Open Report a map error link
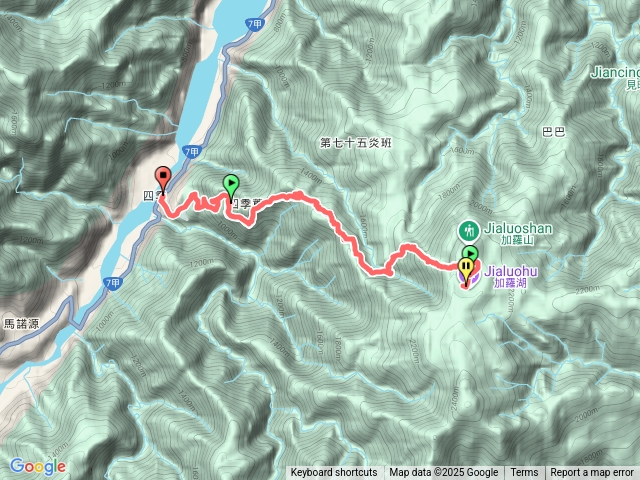The width and height of the screenshot is (640, 480). point(592,473)
